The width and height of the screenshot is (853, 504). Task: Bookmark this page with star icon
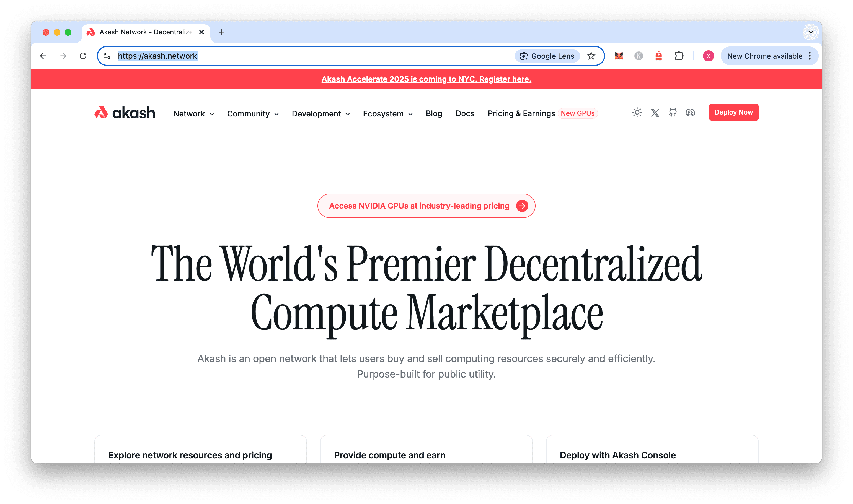point(591,56)
